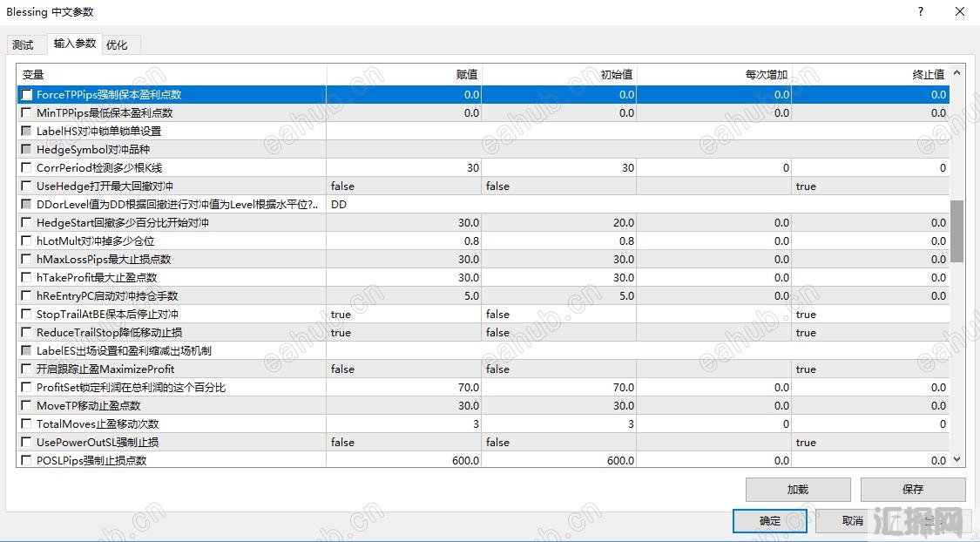Screen dimensions: 980x542
Task: Check the MoveTP移动止盈点数 checkbox
Action: point(27,406)
